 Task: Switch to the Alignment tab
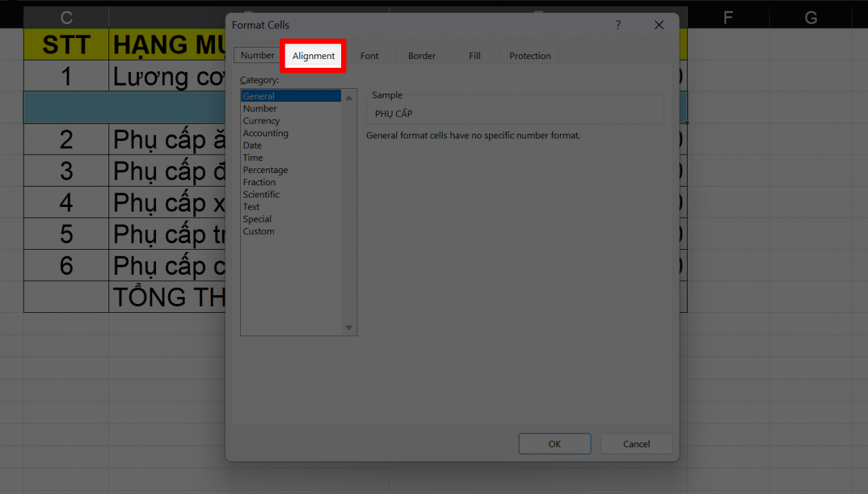click(313, 56)
